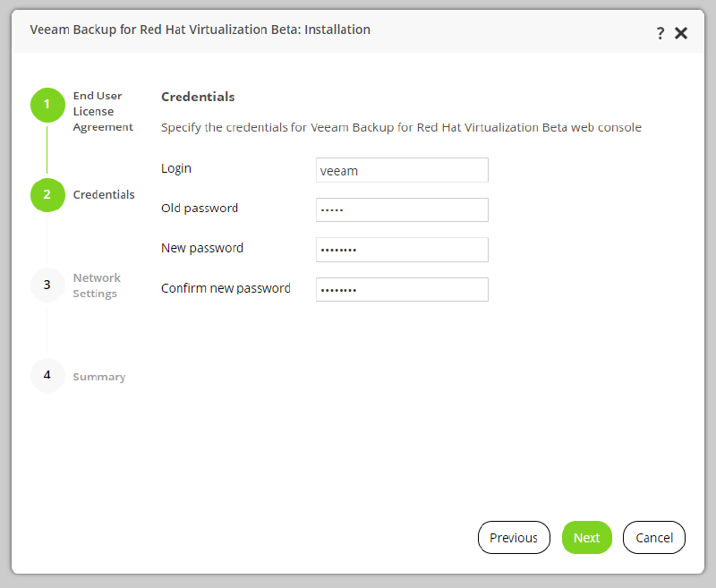Screen dimensions: 716x588
Task: Click the bold Credentials heading
Action: click(x=198, y=97)
